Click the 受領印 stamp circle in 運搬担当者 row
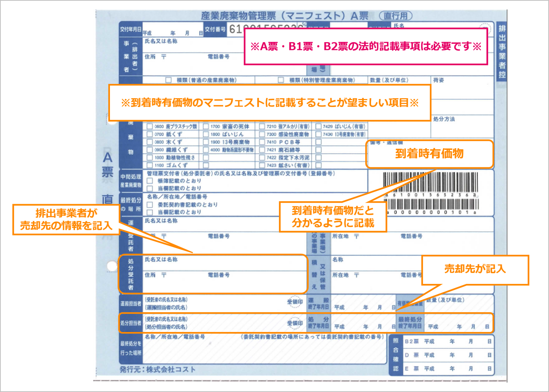549x392 pixels. (295, 302)
